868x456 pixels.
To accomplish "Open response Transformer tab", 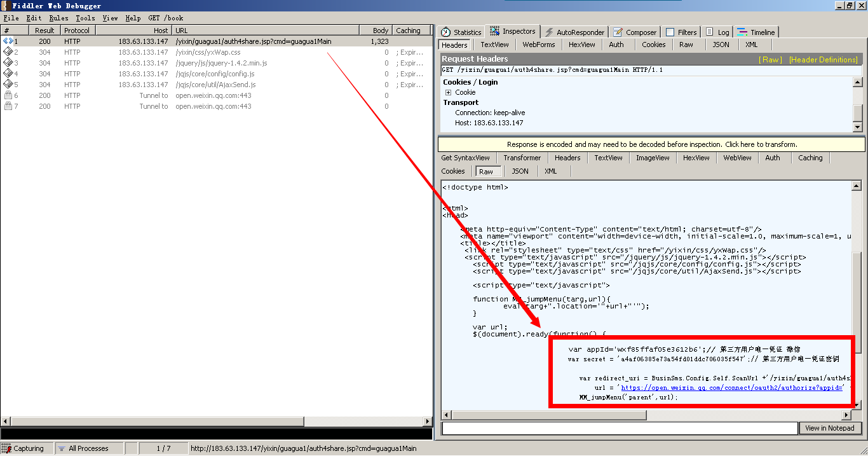I will 522,158.
